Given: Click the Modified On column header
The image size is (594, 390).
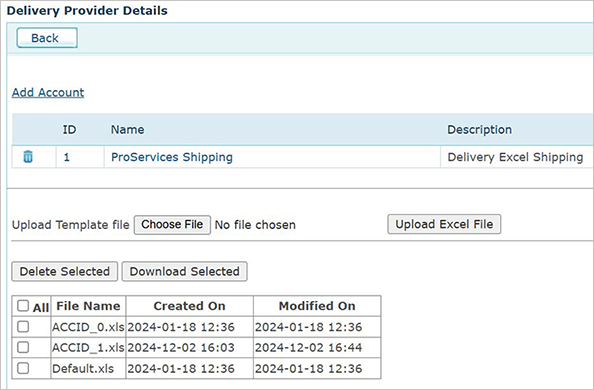Looking at the screenshot, I should click(317, 306).
